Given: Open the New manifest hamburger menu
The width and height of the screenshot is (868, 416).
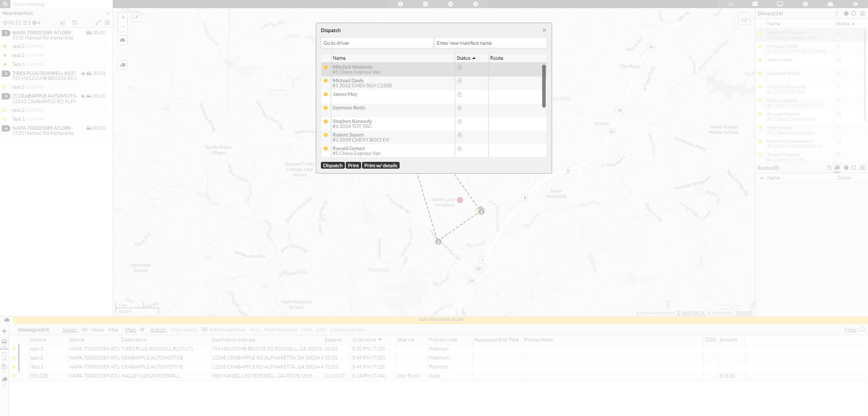Looking at the screenshot, I should (x=107, y=22).
